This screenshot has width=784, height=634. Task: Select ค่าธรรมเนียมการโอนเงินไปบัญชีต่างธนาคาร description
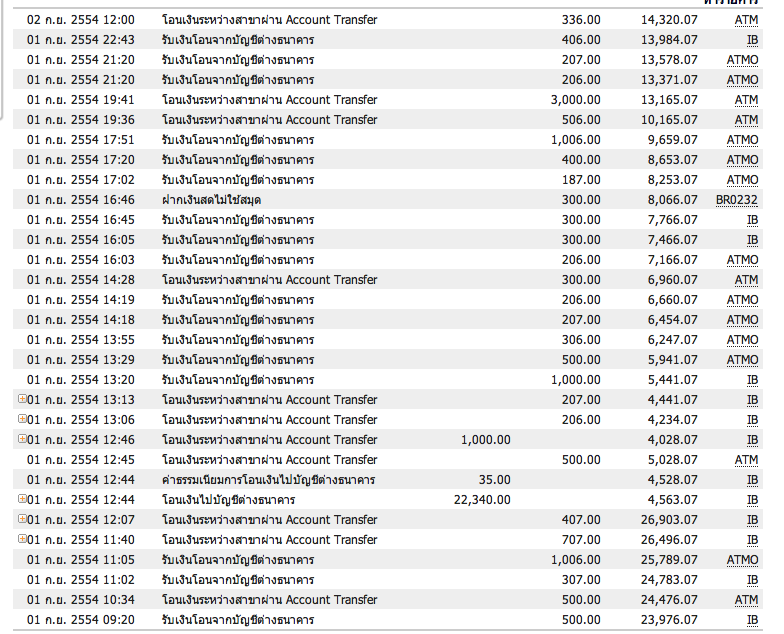click(x=268, y=480)
